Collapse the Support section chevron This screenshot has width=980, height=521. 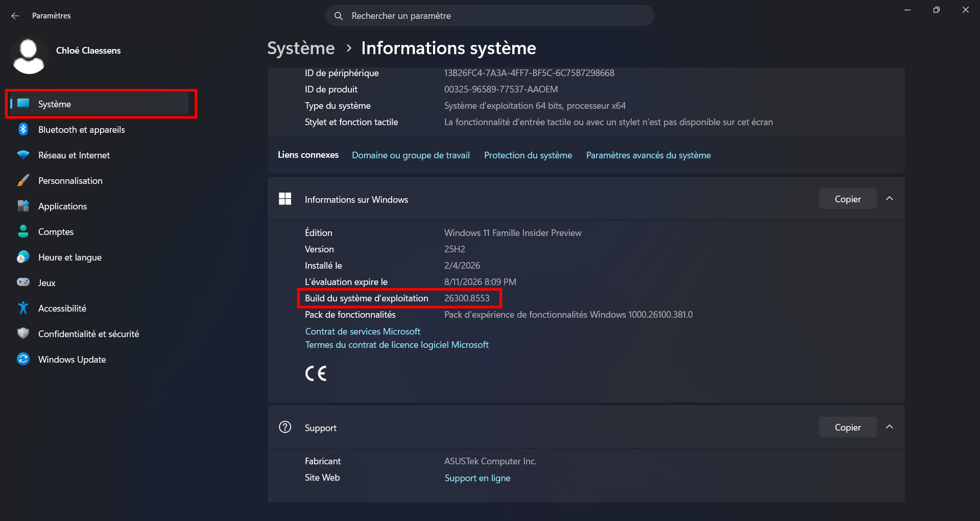(x=889, y=427)
